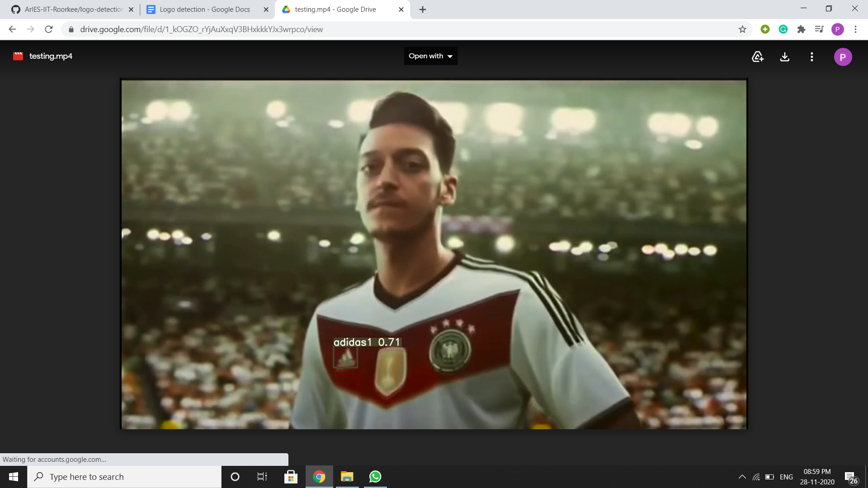Open the Chrome Extensions puzzle icon
Screen dimensions: 868x488
tap(801, 29)
